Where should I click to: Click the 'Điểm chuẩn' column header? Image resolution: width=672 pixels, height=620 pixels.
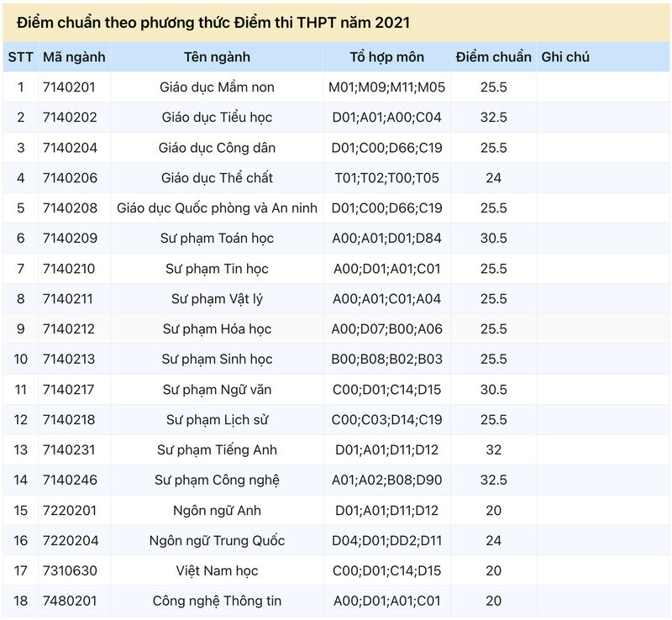click(493, 56)
